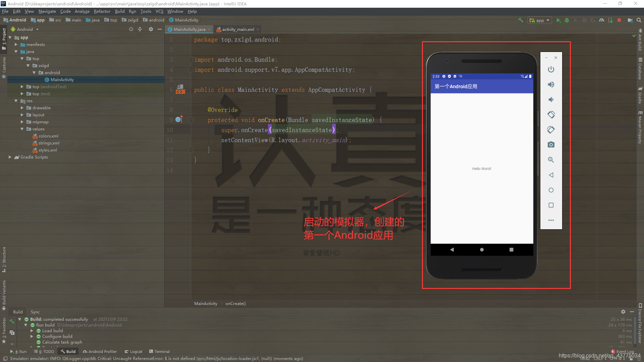Stop the running app with red square
The image size is (644, 362).
click(619, 20)
